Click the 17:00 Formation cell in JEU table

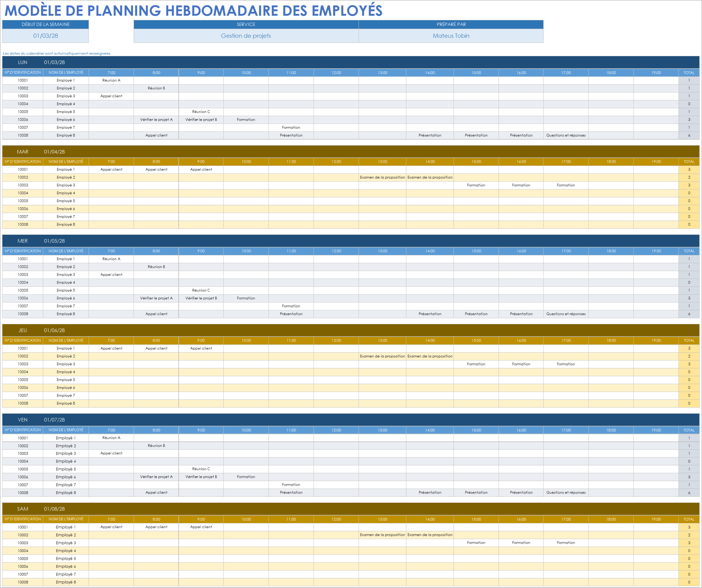click(x=566, y=364)
